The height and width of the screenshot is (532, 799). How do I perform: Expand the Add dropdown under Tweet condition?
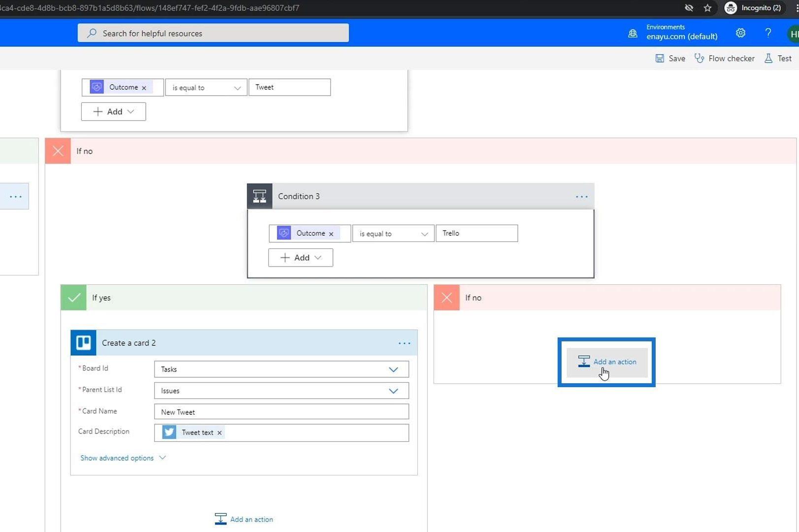click(113, 111)
